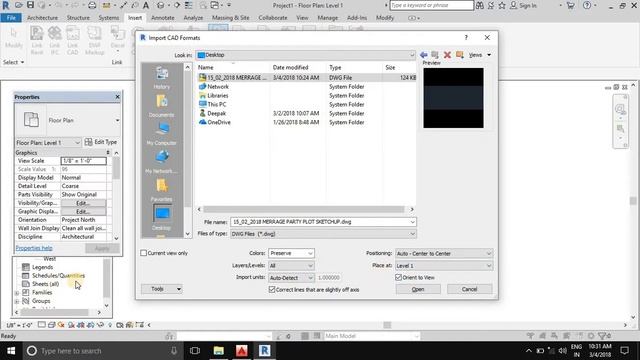Click the DWG preview thumbnail
This screenshot has width=640, height=360.
[x=453, y=98]
